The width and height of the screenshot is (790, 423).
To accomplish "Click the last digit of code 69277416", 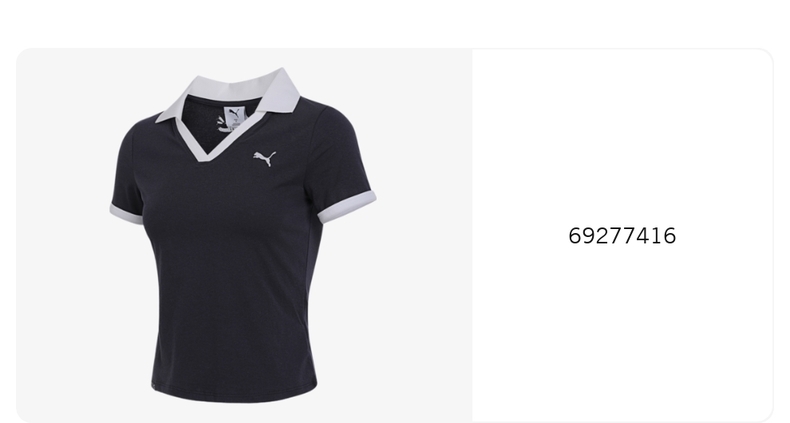I will (670, 236).
